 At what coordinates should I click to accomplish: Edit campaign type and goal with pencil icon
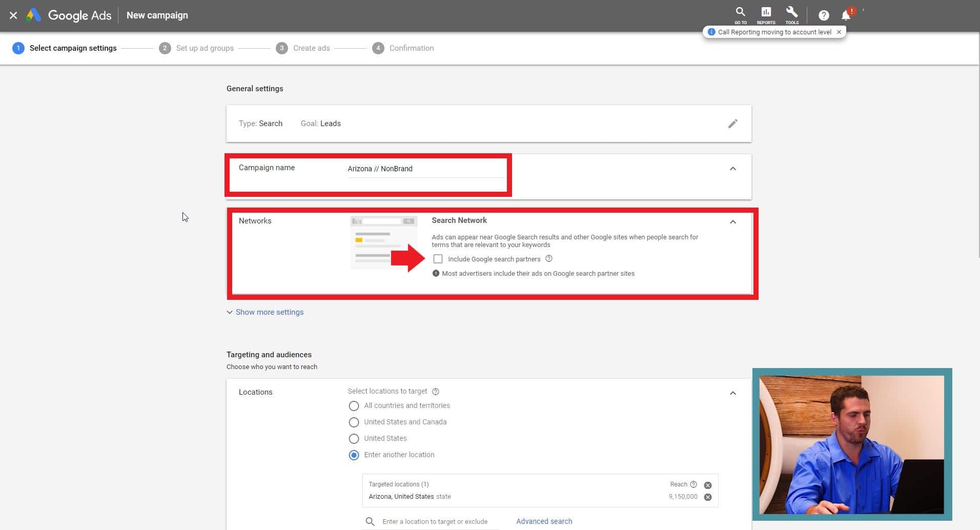point(733,124)
